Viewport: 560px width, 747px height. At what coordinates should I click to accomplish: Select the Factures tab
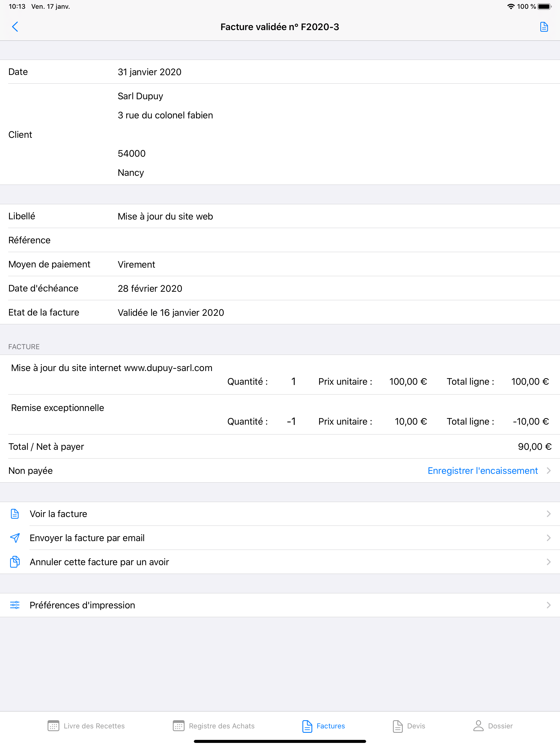click(323, 726)
